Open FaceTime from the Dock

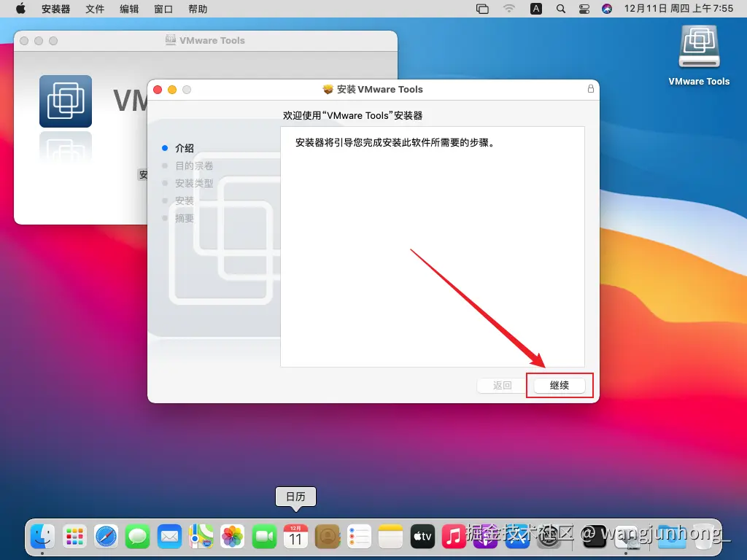(x=264, y=537)
